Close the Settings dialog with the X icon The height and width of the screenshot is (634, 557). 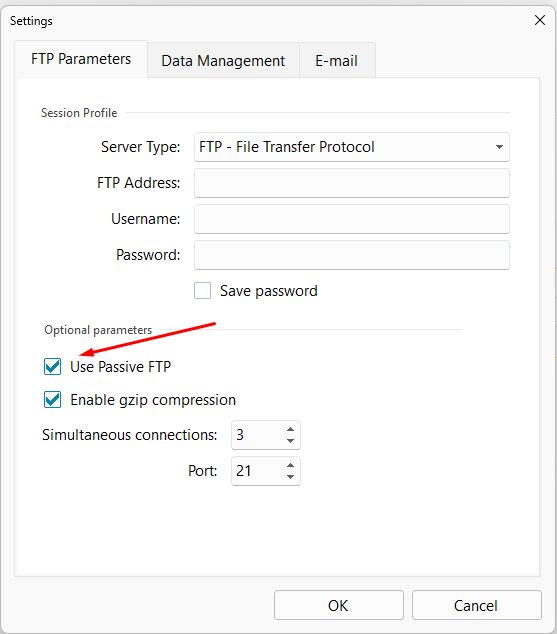(540, 20)
